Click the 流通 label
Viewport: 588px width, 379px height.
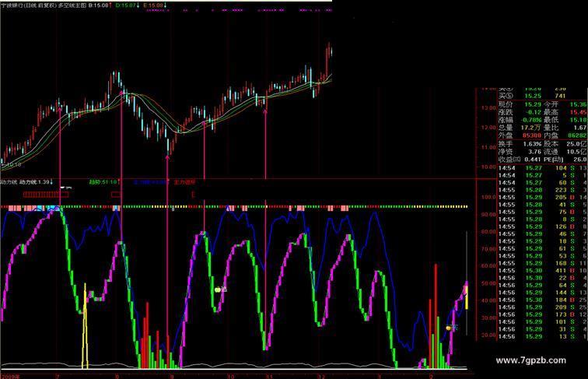[551, 152]
